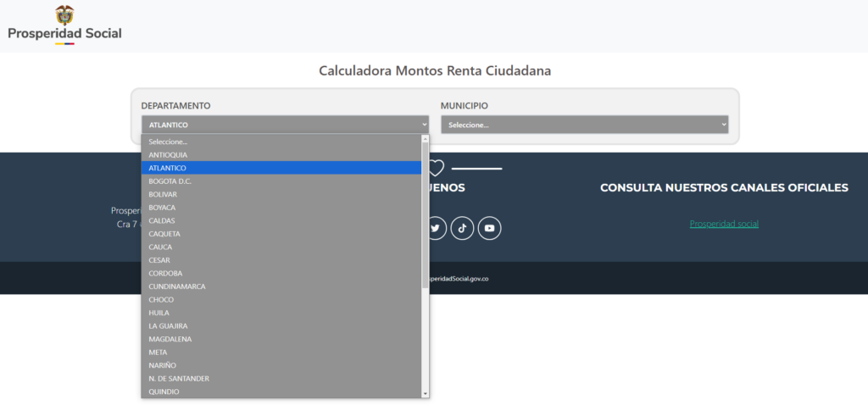This screenshot has width=868, height=411.
Task: Choose BOYACA from the list
Action: point(281,208)
